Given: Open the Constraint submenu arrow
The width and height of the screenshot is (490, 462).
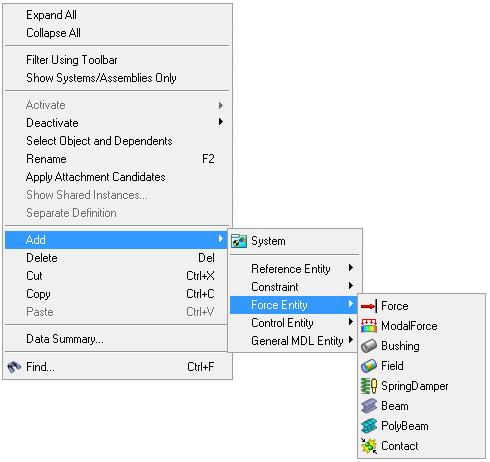Looking at the screenshot, I should pyautogui.click(x=351, y=286).
